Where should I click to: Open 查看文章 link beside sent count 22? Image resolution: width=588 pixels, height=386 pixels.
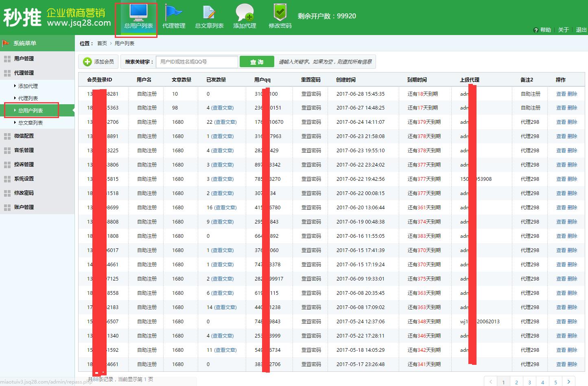[x=225, y=122]
